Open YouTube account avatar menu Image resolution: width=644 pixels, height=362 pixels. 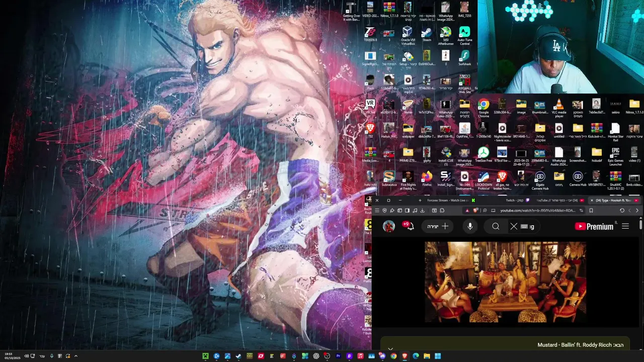[389, 226]
